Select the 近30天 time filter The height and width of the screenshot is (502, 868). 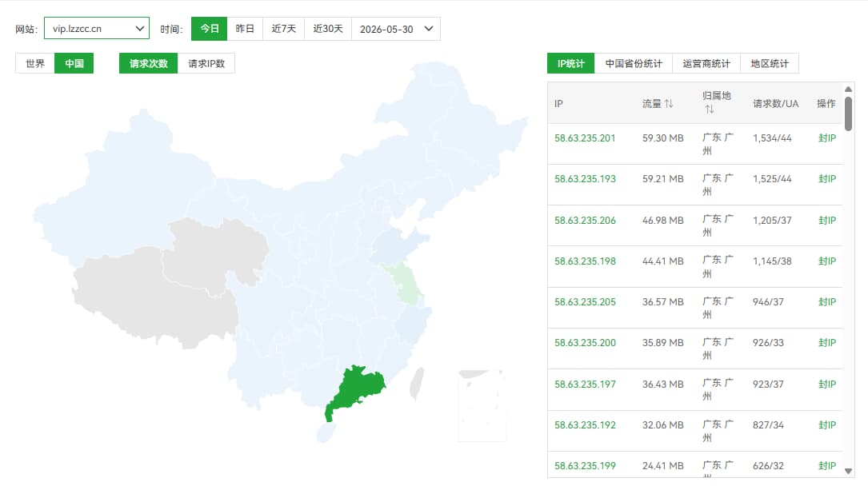[328, 29]
